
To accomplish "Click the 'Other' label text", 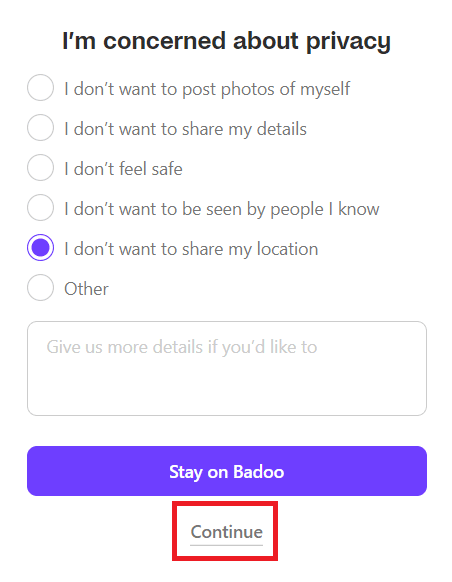I will click(x=86, y=289).
